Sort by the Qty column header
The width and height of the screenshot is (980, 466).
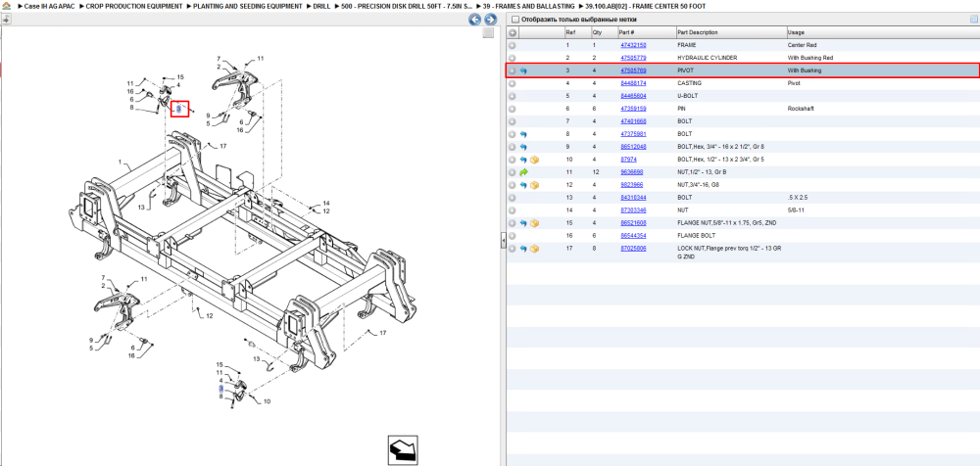coord(597,32)
